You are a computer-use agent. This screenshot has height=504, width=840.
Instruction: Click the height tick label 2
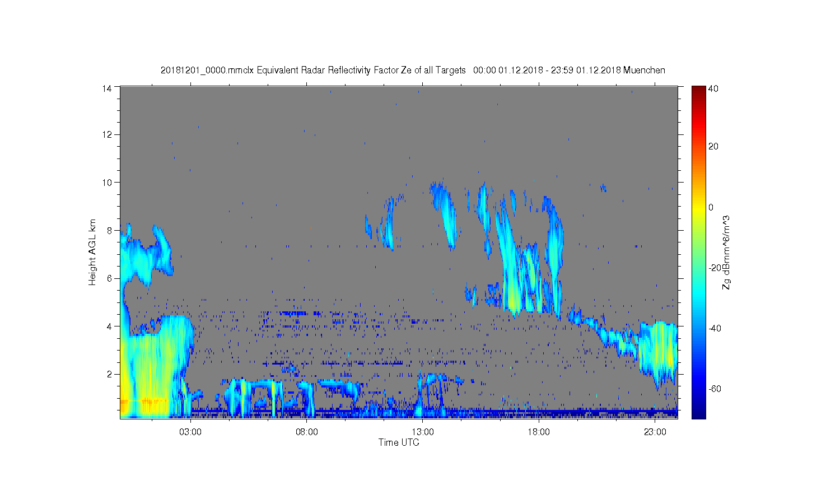[110, 374]
